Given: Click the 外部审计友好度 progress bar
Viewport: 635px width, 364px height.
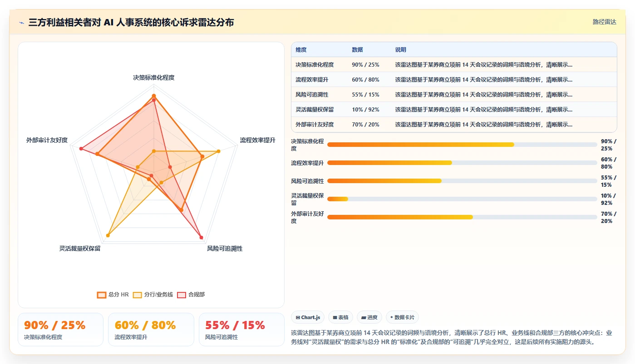Looking at the screenshot, I should tap(462, 217).
